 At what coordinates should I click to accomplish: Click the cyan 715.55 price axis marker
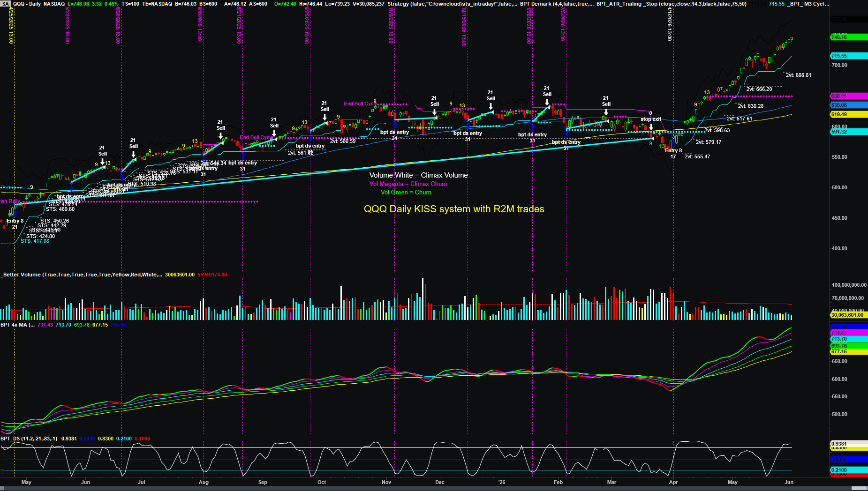849,56
